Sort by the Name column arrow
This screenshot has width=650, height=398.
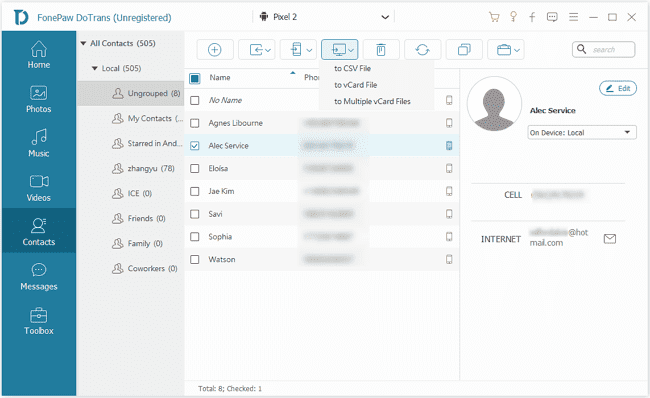click(293, 73)
